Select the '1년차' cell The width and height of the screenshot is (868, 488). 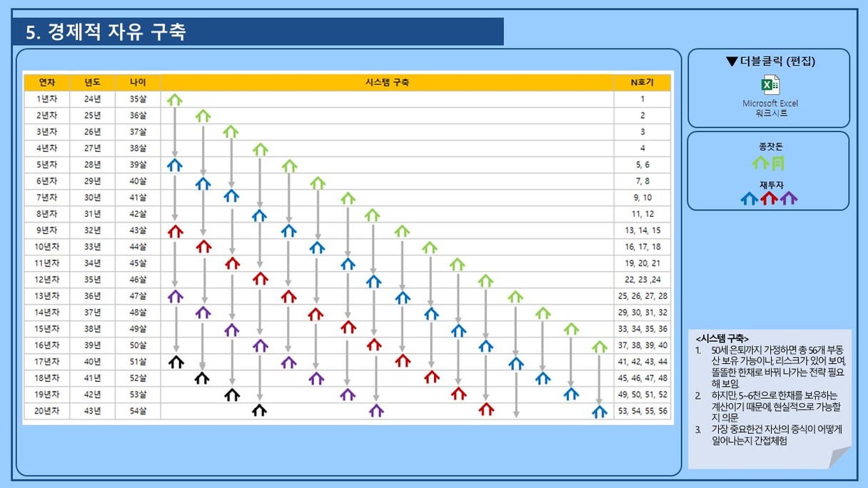click(x=46, y=99)
